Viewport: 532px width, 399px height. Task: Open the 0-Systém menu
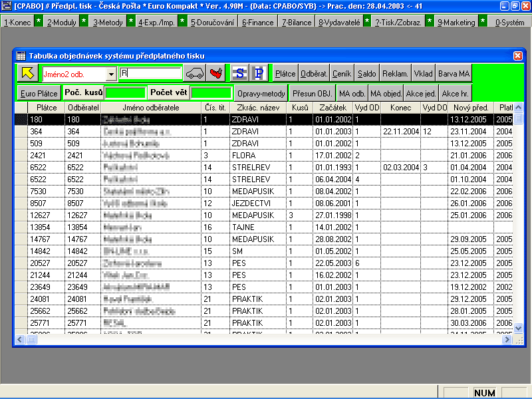[x=509, y=22]
